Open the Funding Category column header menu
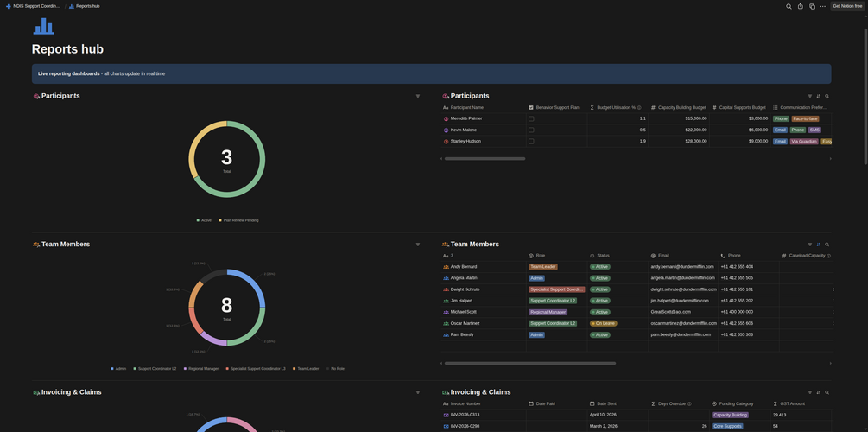Viewport: 868px width, 432px height. pos(739,403)
